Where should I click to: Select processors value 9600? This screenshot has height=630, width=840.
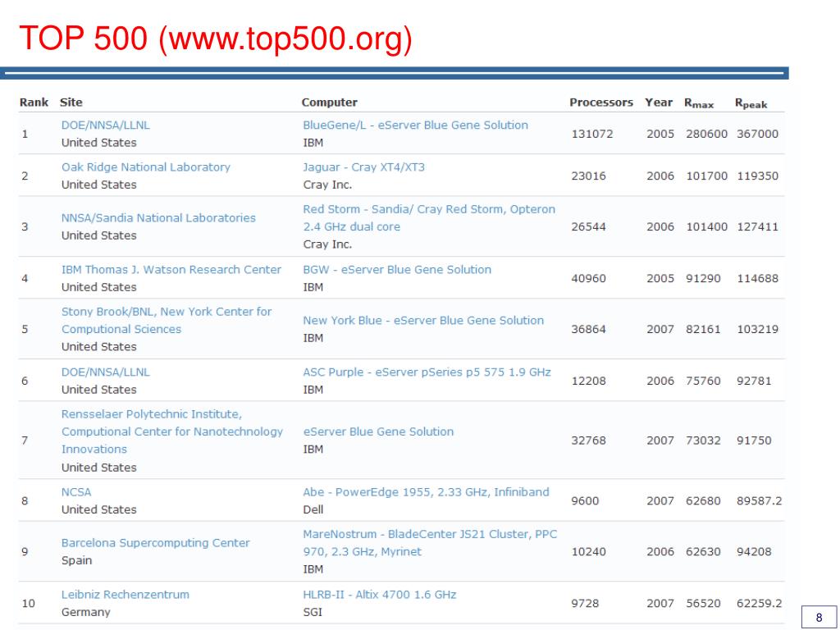coord(585,501)
